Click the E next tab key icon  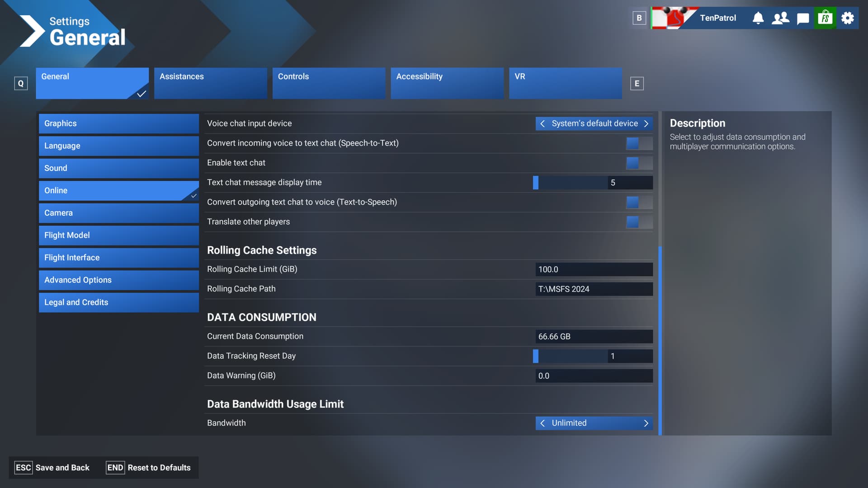pos(637,84)
